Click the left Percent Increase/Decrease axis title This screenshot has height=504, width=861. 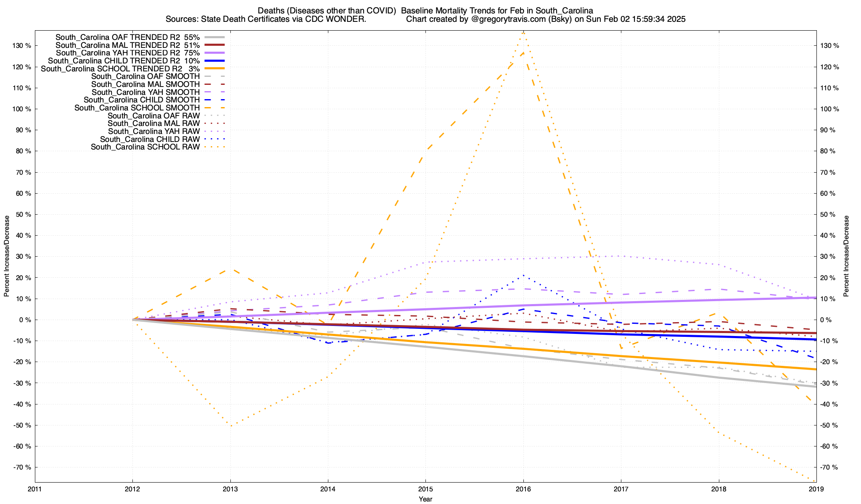(x=7, y=256)
